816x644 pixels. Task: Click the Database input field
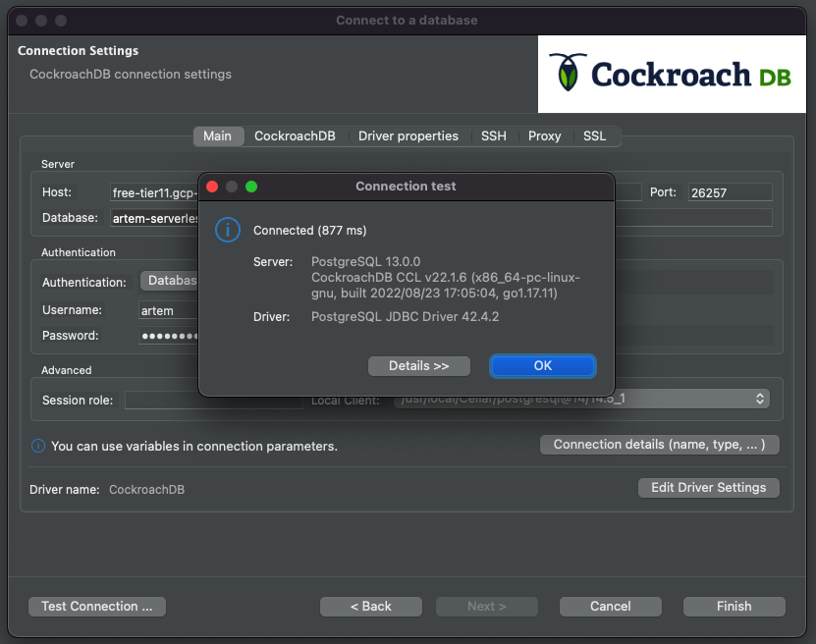coord(154,218)
